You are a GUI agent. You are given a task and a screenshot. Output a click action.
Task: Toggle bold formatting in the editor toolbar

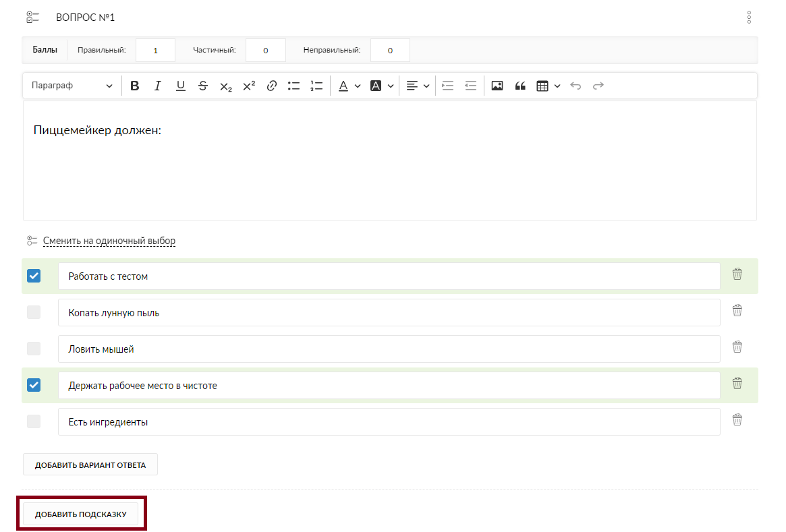coord(135,86)
